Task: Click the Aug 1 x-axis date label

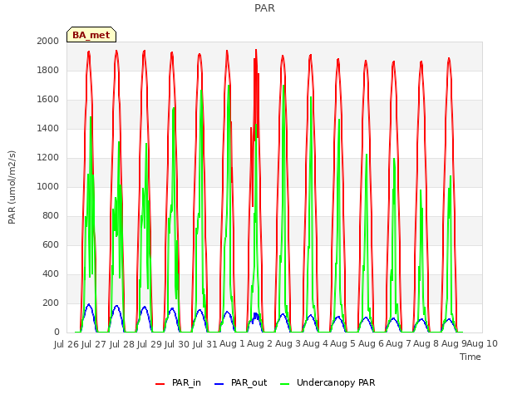Action: [233, 344]
